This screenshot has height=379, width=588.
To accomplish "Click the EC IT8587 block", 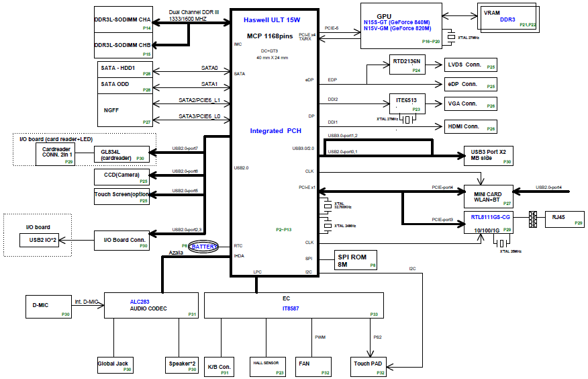I will [x=294, y=306].
